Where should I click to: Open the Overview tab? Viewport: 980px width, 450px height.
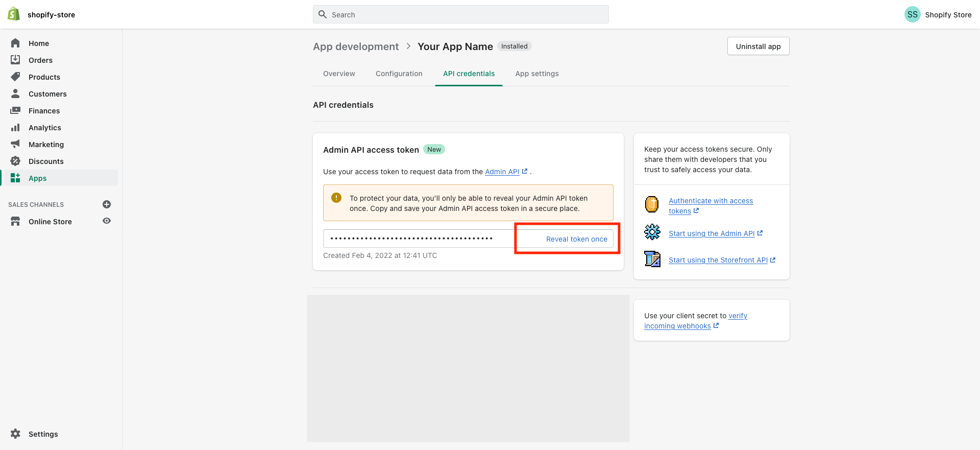coord(339,74)
